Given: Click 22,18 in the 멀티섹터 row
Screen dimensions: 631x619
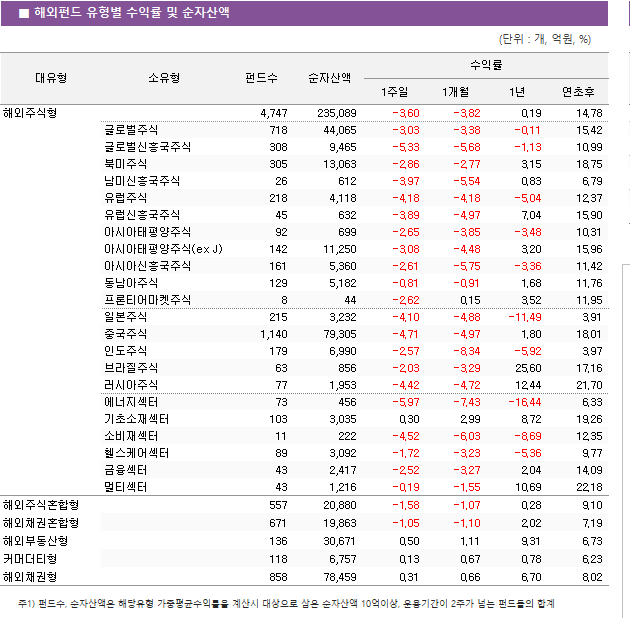Looking at the screenshot, I should pyautogui.click(x=590, y=487).
